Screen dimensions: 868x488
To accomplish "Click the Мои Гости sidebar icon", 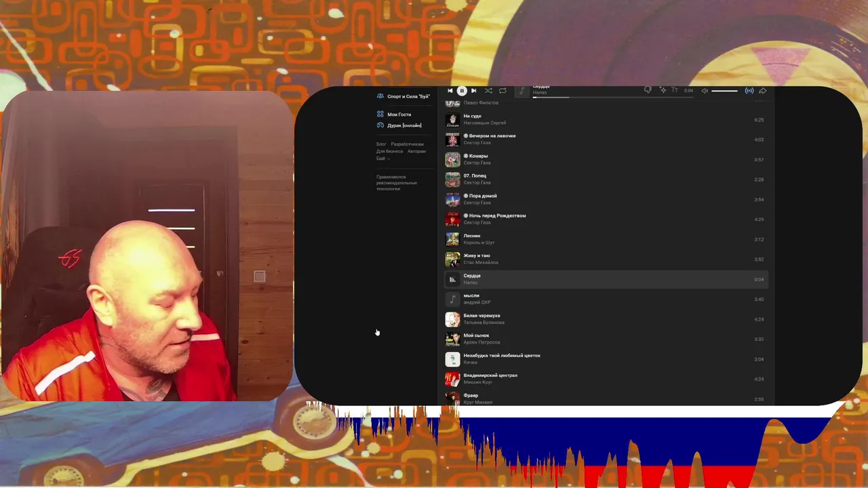I will [380, 115].
